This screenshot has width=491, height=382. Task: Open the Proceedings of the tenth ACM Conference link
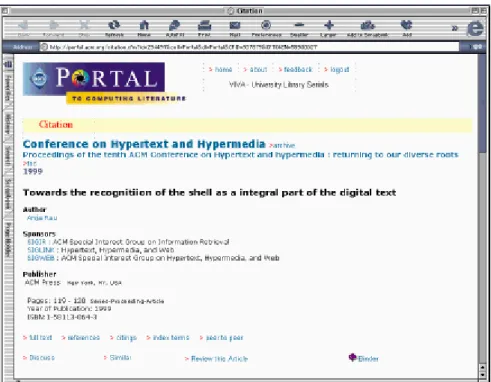[240, 155]
